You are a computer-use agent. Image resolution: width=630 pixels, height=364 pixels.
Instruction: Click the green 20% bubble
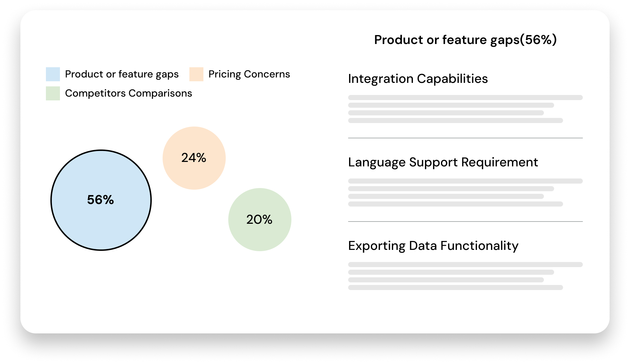click(260, 220)
